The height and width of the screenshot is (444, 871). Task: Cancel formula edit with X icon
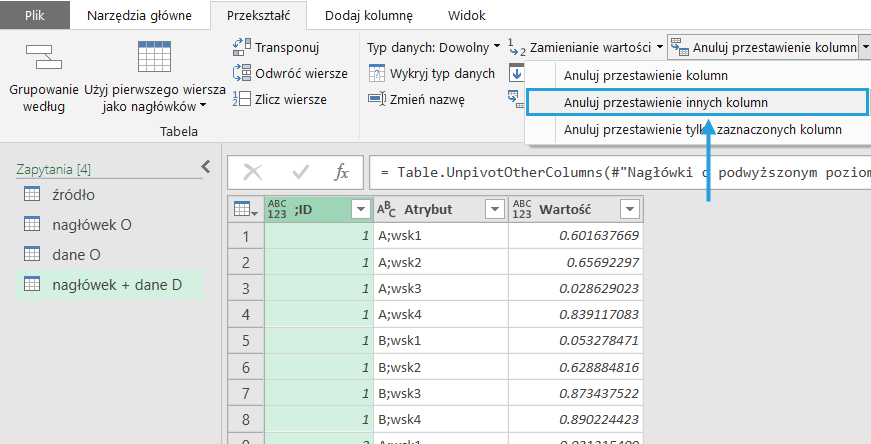[254, 172]
